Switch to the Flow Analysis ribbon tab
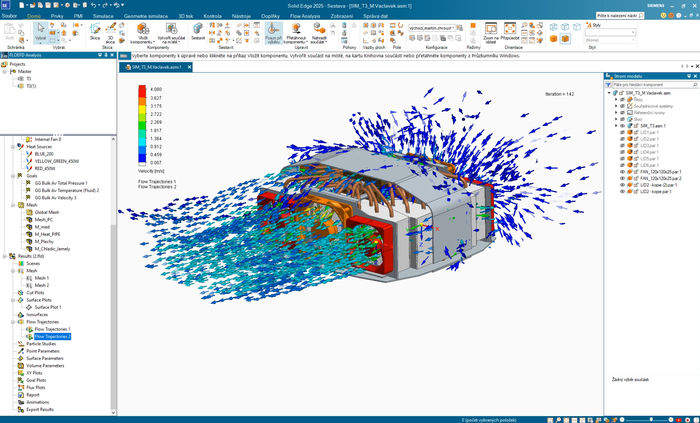Image resolution: width=700 pixels, height=423 pixels. (x=305, y=16)
